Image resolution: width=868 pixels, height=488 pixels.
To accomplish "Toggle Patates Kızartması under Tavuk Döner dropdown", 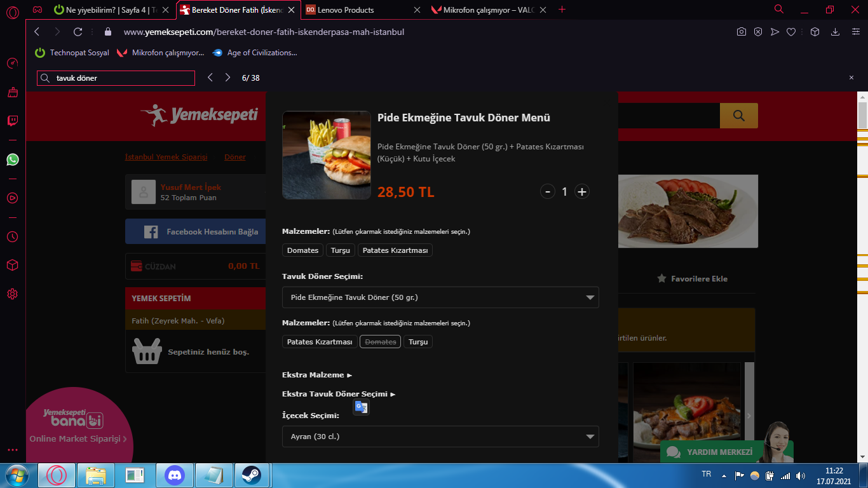I will point(320,342).
